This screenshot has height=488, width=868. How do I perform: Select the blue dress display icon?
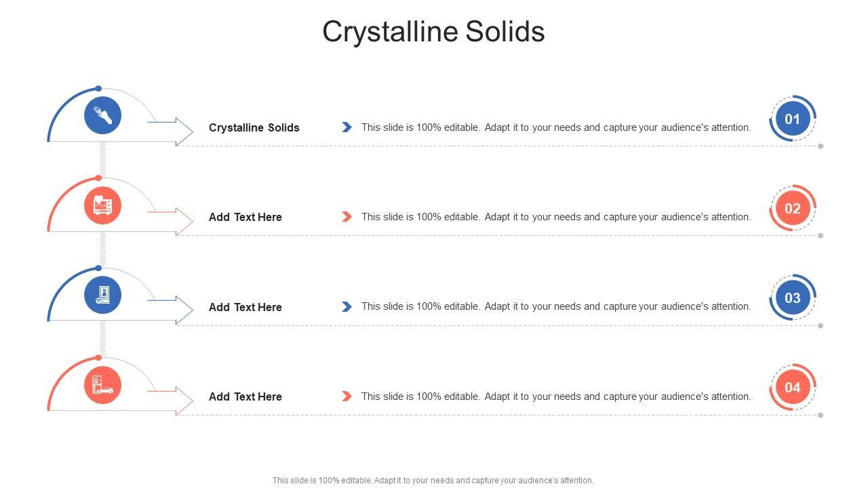pyautogui.click(x=103, y=295)
